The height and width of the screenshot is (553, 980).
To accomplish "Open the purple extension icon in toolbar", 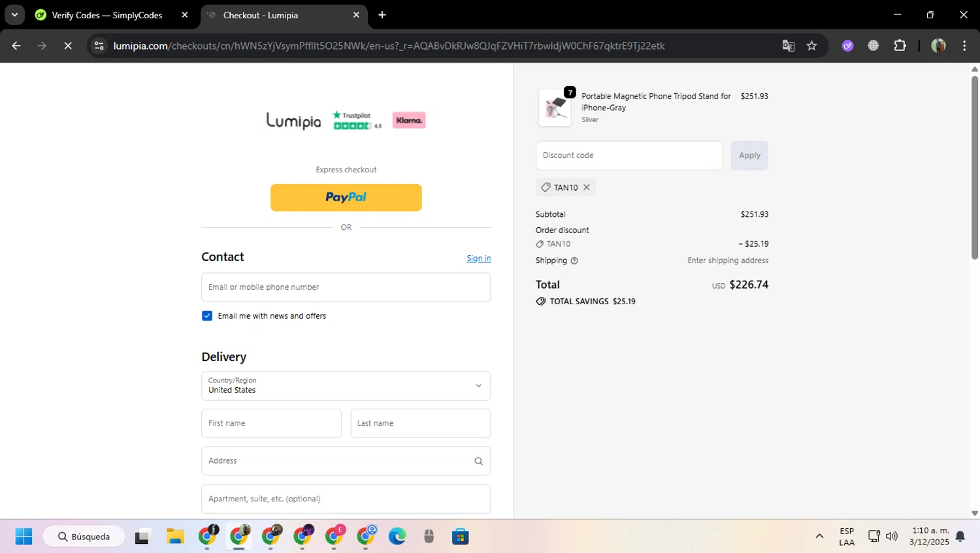I will point(847,46).
